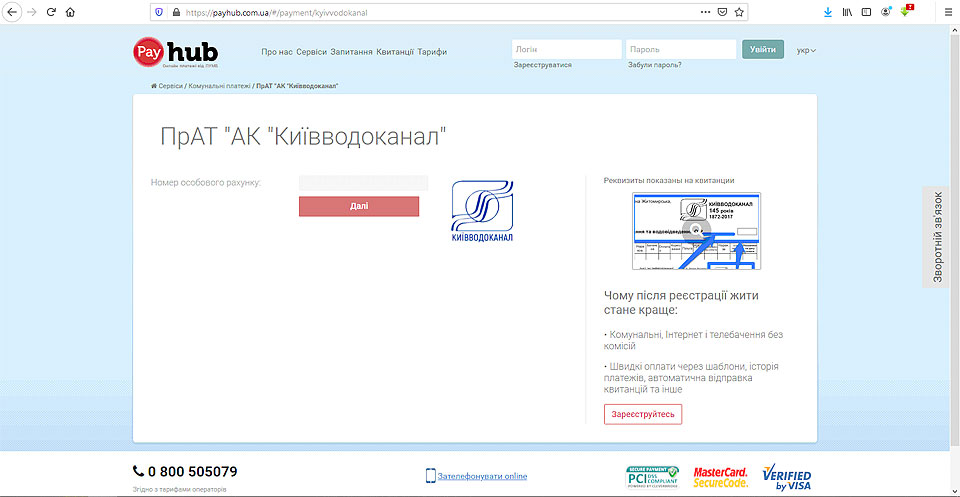Open the Тарифи menu item

coord(432,52)
